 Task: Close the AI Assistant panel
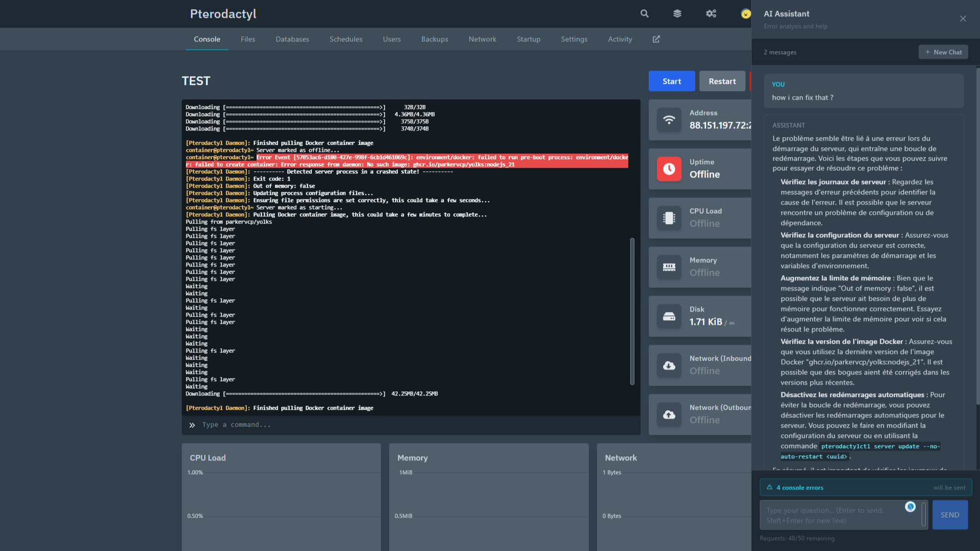pos(963,19)
